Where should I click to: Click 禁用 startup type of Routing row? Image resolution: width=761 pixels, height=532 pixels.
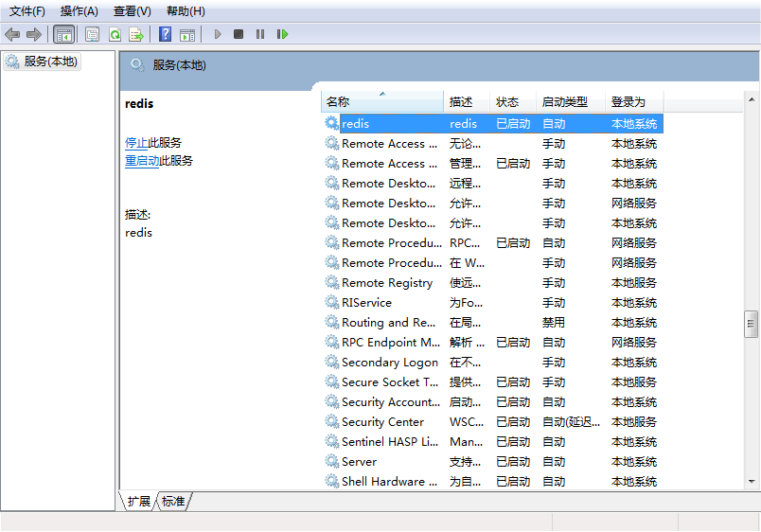(x=554, y=322)
